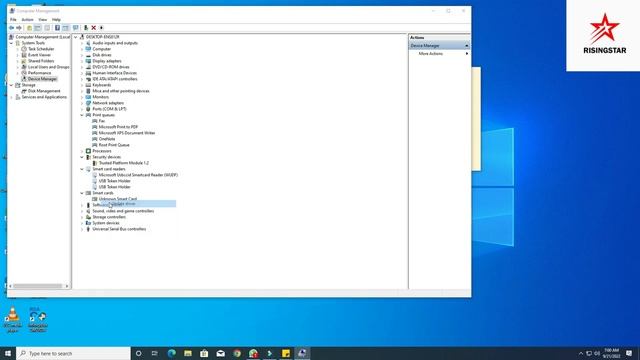Collapse the Smart cards category

(82, 193)
